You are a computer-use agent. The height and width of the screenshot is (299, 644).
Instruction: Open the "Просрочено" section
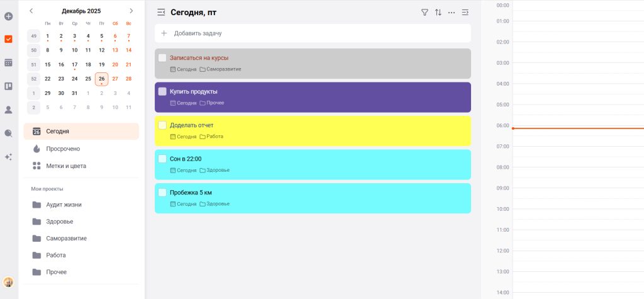coord(63,149)
